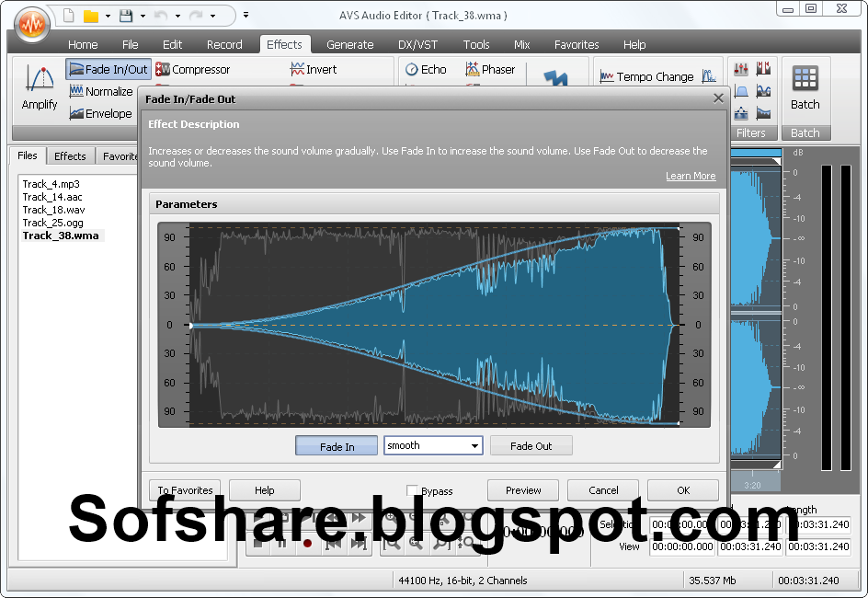The height and width of the screenshot is (598, 868).
Task: Switch to the Generate ribbon tab
Action: 349,44
